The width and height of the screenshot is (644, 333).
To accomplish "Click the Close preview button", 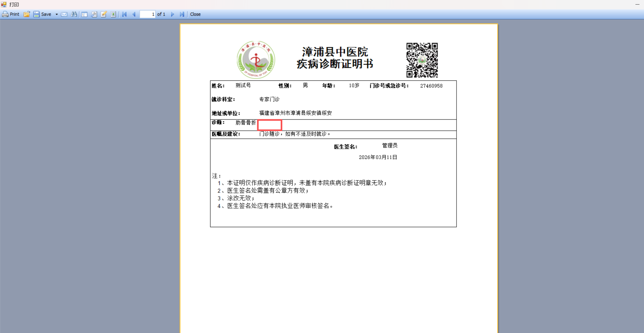I will (x=195, y=14).
